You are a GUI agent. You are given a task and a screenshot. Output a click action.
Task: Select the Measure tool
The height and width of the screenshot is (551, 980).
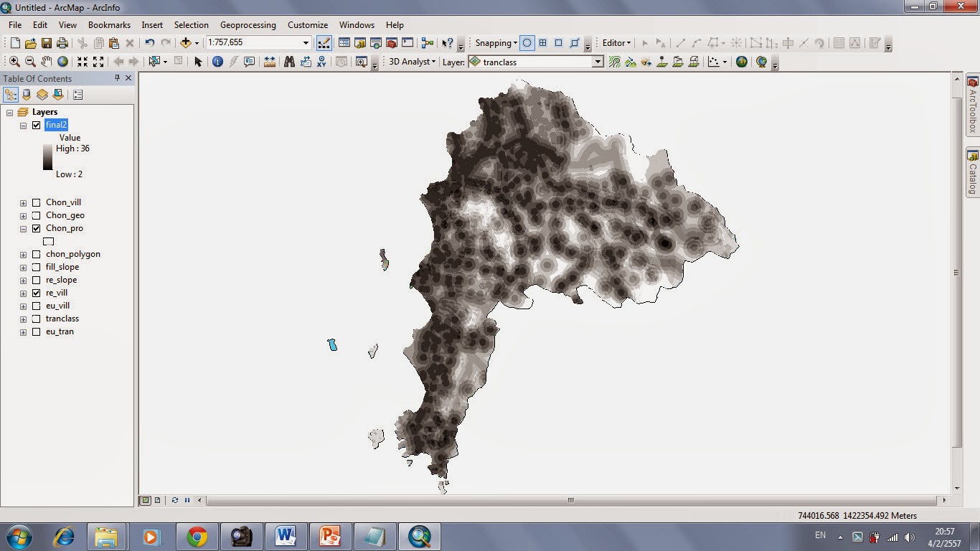point(269,62)
